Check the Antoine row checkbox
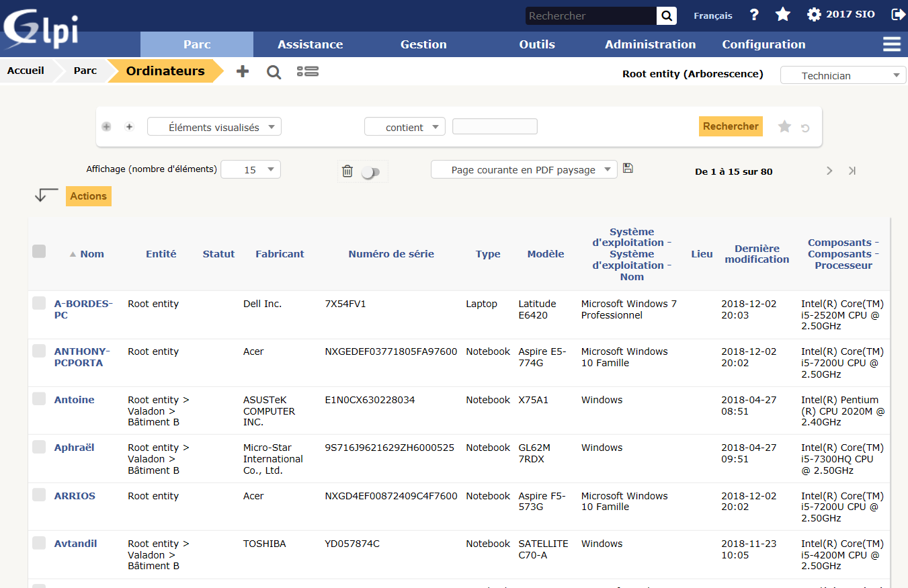Image resolution: width=908 pixels, height=588 pixels. (x=39, y=398)
